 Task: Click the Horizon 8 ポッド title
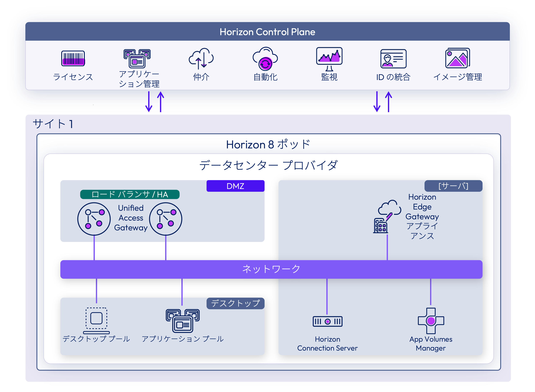(x=268, y=144)
